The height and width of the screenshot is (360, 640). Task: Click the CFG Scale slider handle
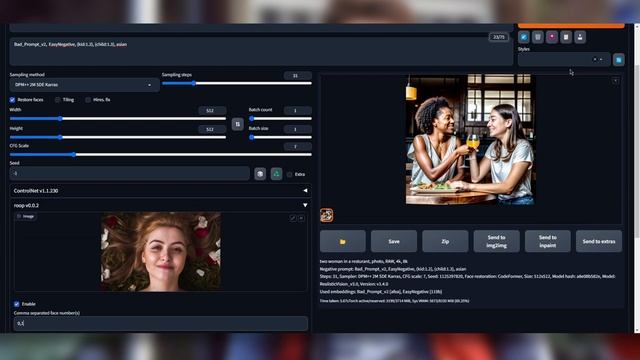tap(74, 155)
